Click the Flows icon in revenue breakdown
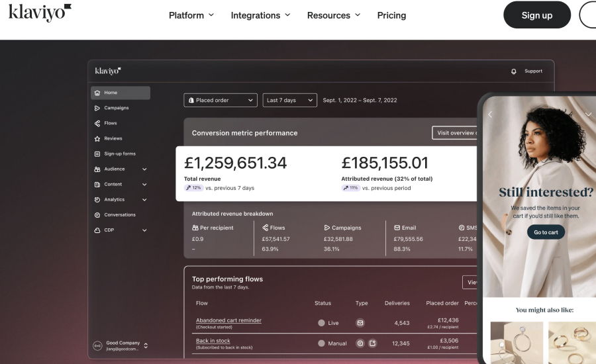 pyautogui.click(x=266, y=228)
